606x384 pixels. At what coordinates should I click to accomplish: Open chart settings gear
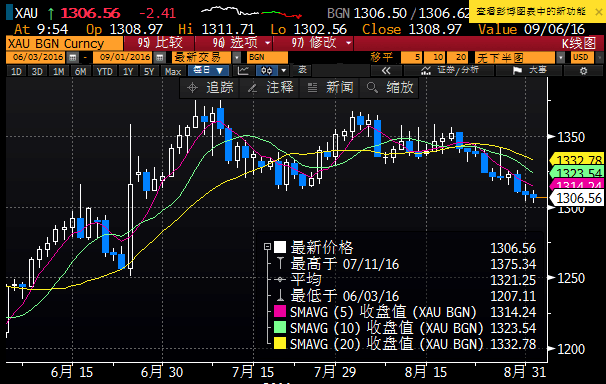click(x=583, y=71)
